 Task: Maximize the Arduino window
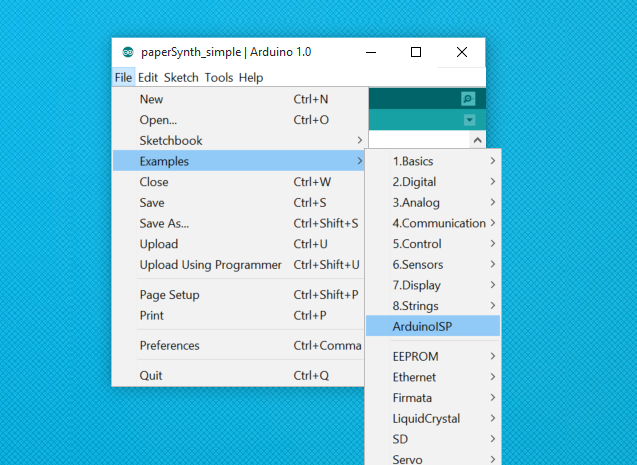416,52
